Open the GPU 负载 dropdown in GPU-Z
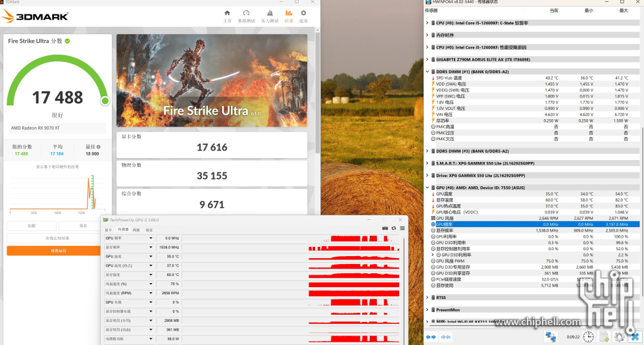 [151, 302]
